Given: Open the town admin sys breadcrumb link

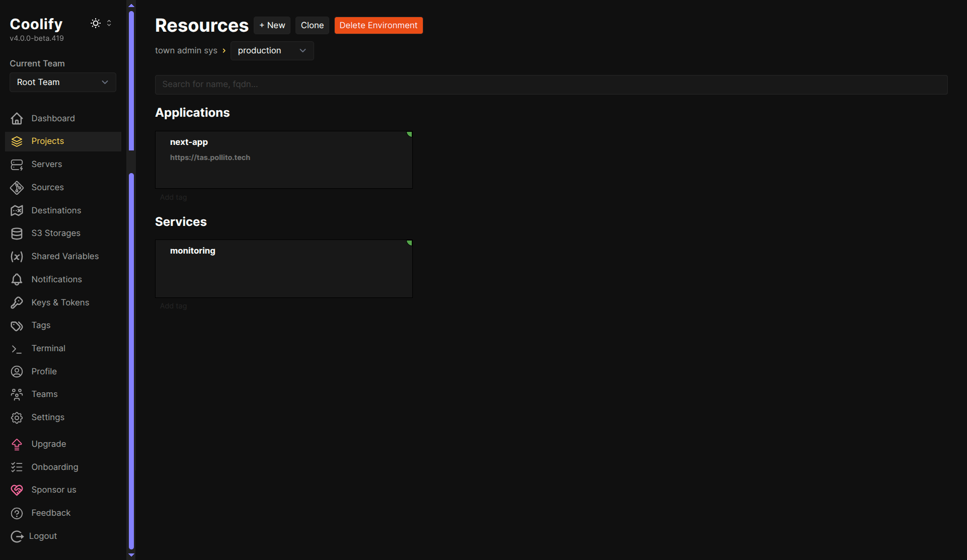Looking at the screenshot, I should (x=186, y=50).
